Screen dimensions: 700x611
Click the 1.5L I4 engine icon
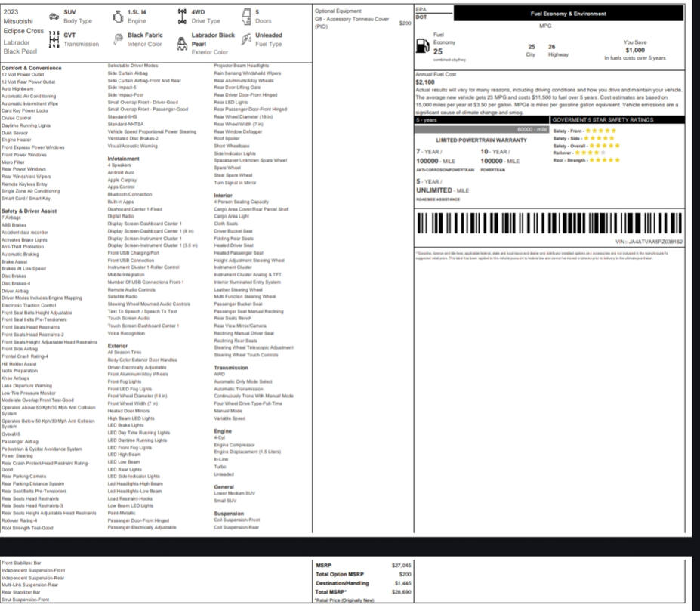coord(118,17)
